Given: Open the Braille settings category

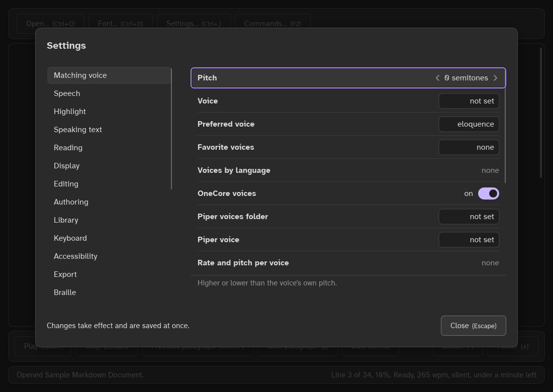Looking at the screenshot, I should click(109, 292).
